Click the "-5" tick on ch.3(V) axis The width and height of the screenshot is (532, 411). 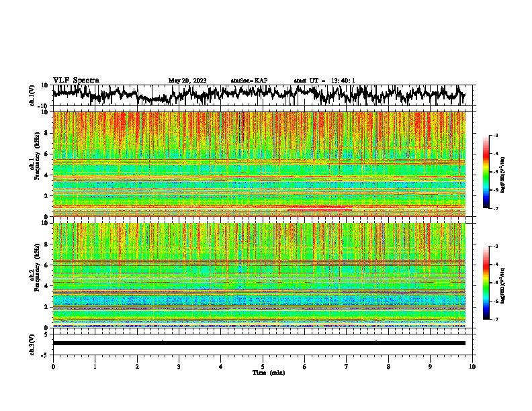(45, 355)
